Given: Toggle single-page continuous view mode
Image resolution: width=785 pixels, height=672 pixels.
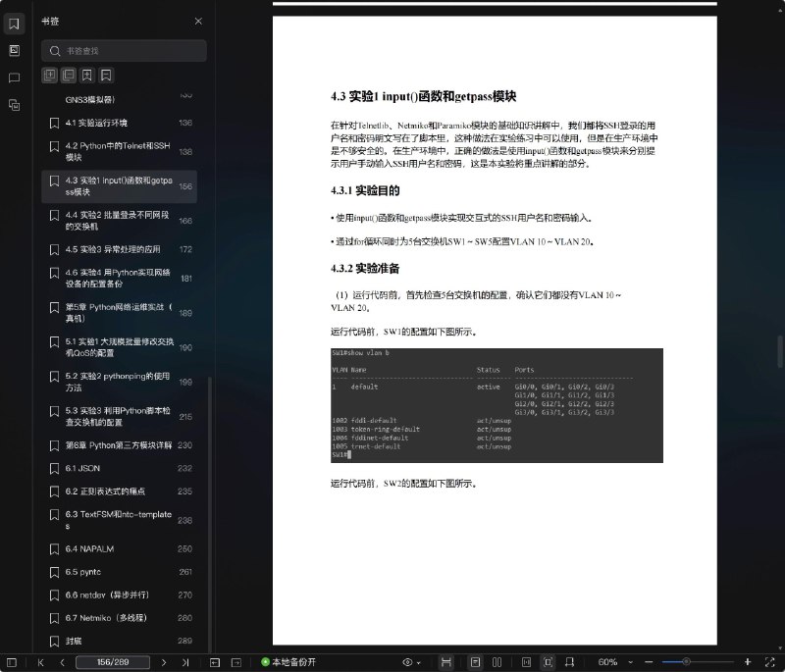Looking at the screenshot, I should pos(474,662).
